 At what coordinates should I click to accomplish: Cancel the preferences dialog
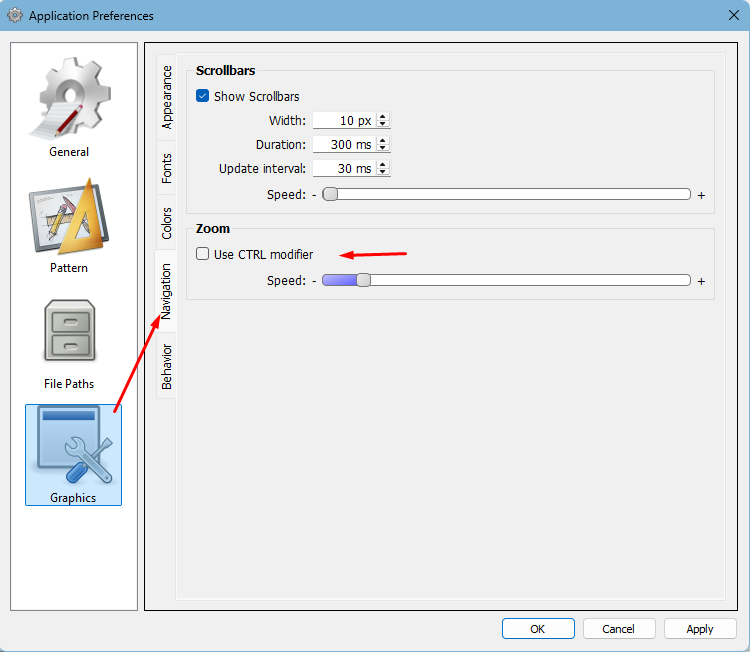coord(618,629)
